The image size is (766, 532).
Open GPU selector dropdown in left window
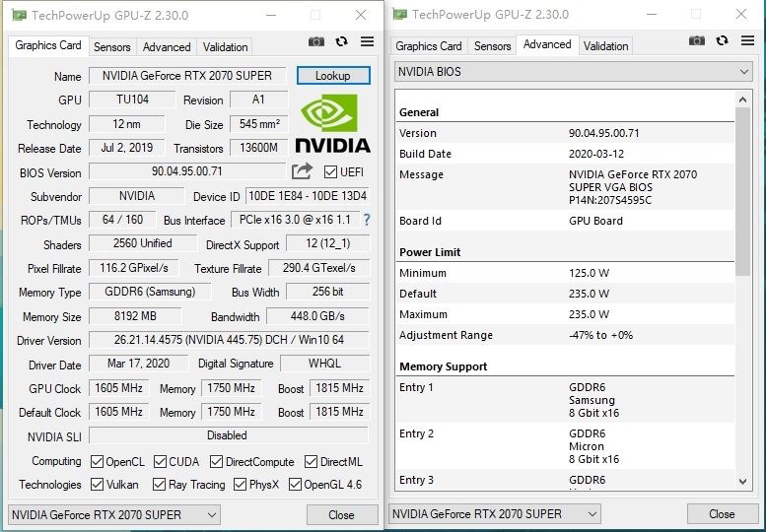coord(114,515)
